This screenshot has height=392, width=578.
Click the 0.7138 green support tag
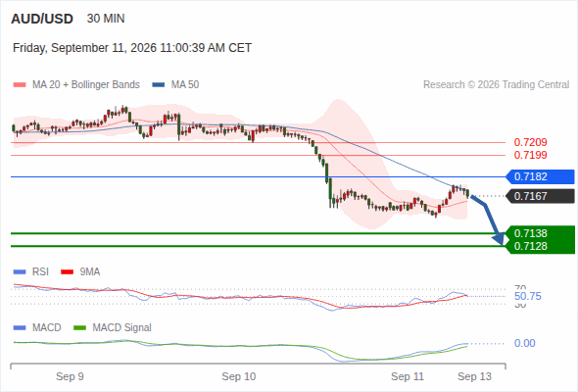tap(540, 233)
